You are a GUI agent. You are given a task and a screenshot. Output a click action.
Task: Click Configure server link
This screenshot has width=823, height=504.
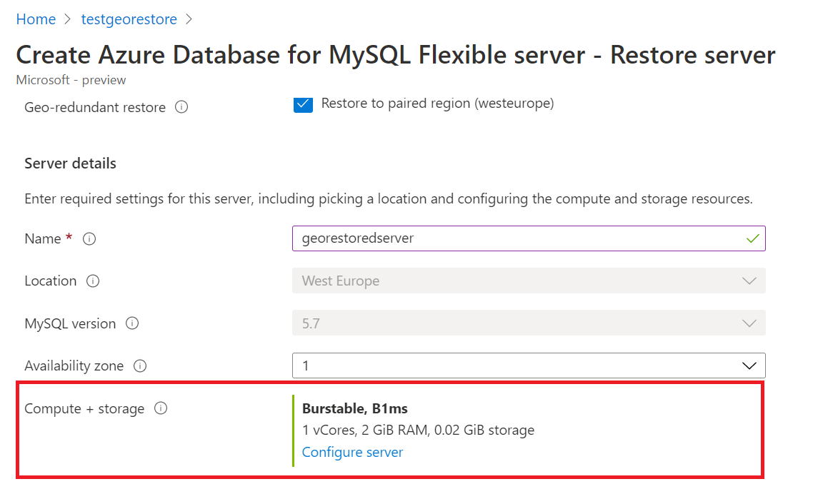coord(352,452)
